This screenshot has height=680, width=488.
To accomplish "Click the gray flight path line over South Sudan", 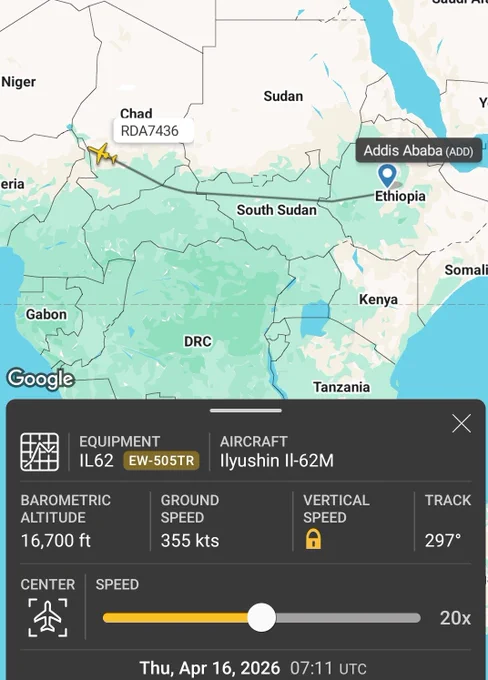I will pos(260,196).
